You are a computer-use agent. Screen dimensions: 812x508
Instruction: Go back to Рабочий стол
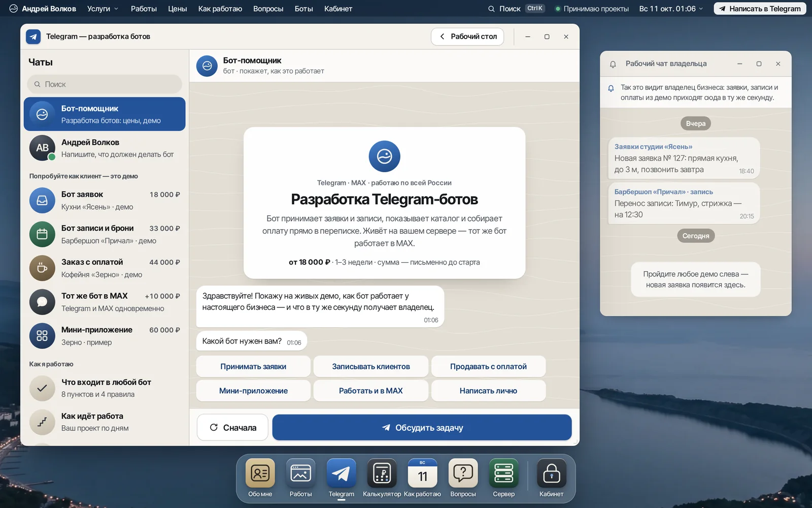[x=467, y=37]
